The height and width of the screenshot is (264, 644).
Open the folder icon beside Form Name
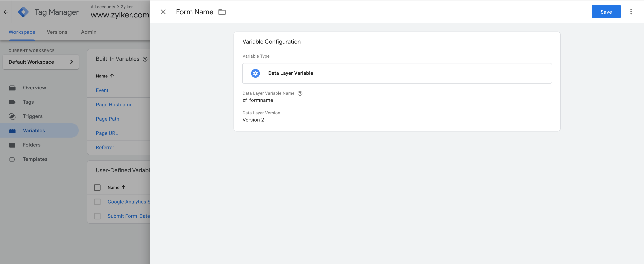[x=222, y=12]
